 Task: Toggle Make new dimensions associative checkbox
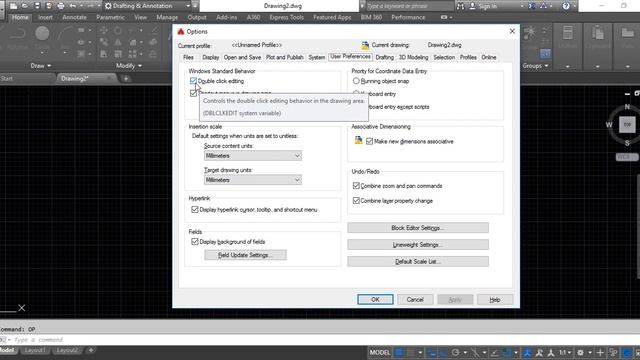pyautogui.click(x=369, y=141)
